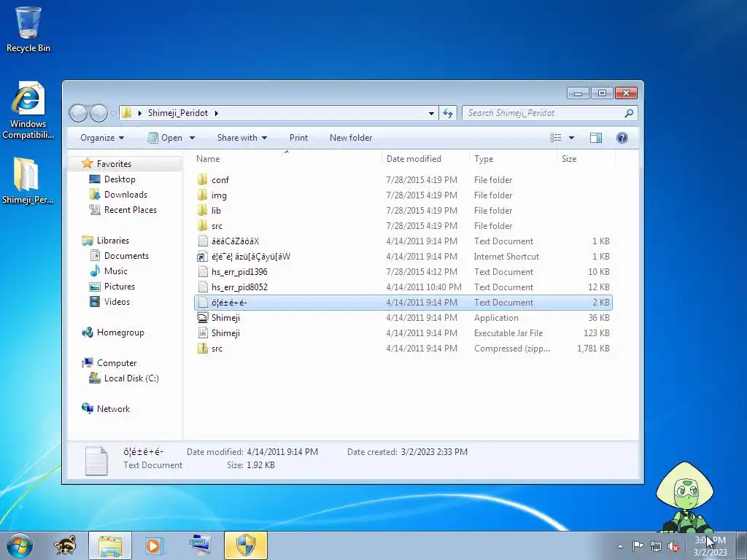
Task: Open the view options dropdown arrow
Action: point(571,138)
